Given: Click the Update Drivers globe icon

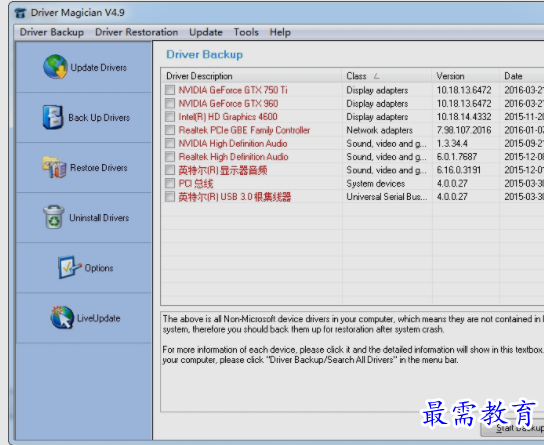Looking at the screenshot, I should pyautogui.click(x=56, y=67).
